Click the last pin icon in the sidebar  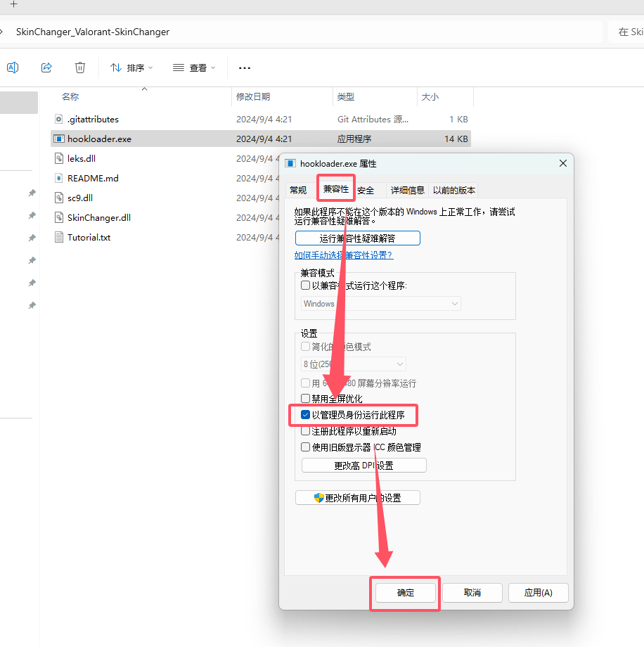pyautogui.click(x=32, y=305)
